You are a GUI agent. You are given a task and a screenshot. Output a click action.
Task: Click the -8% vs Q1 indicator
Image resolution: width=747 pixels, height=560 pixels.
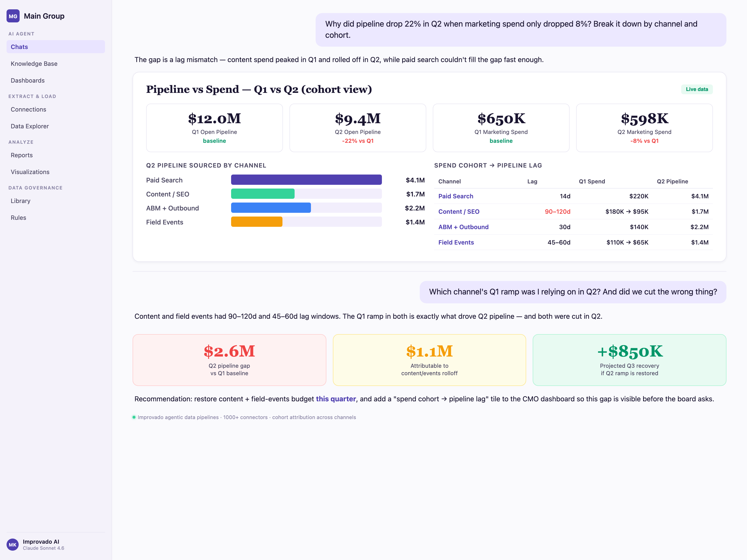pos(644,141)
